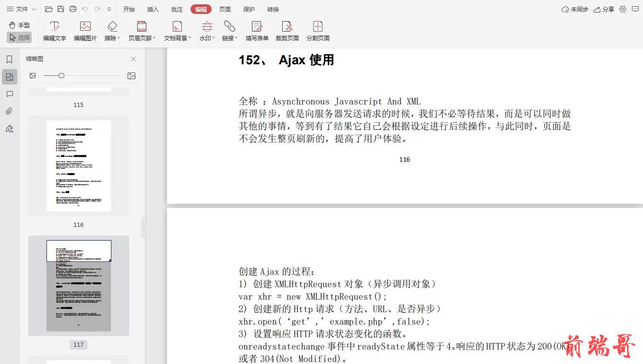Screen dimensions: 643x364
Task: Expand the quick access toolbar dropdown
Action: [109, 9]
